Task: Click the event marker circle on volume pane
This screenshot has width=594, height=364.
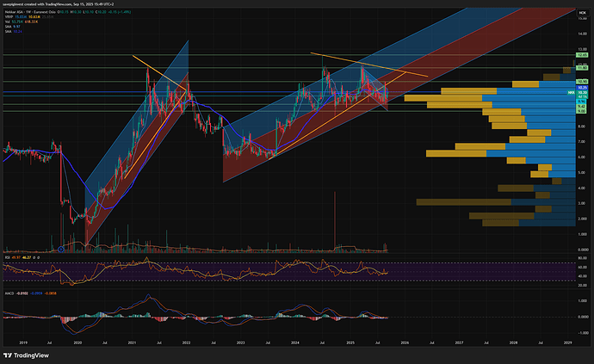Action: tap(60, 250)
